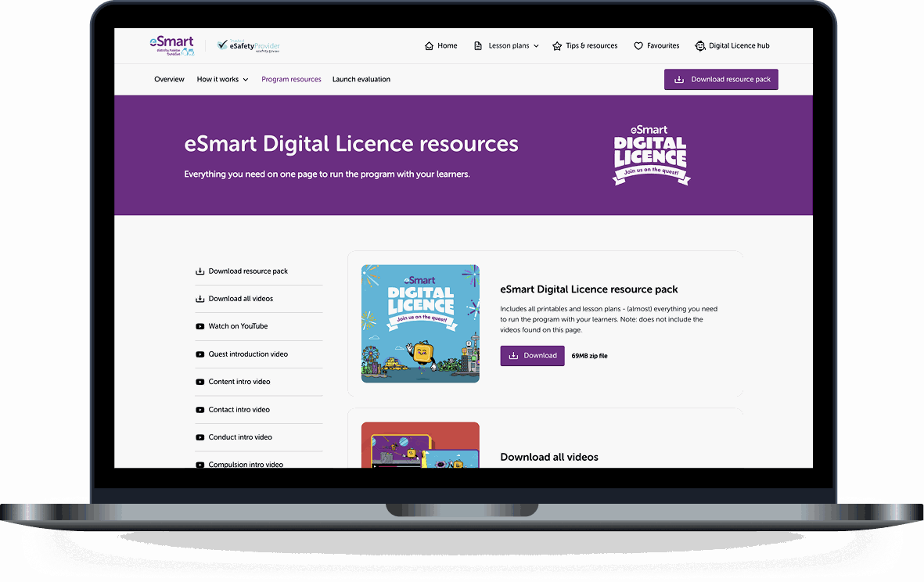The image size is (924, 582).
Task: Click the YouTube icon next to Watch on YouTube
Action: click(200, 326)
